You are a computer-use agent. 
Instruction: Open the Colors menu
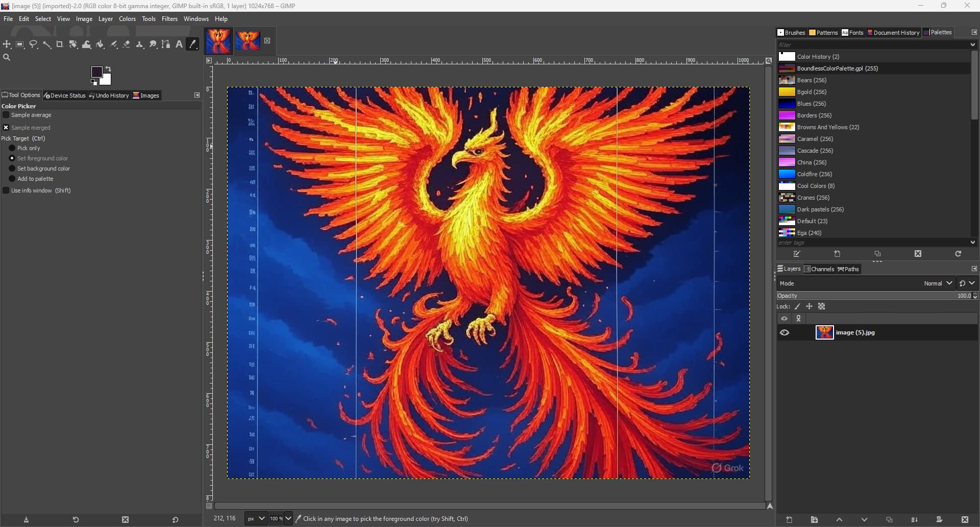pos(127,19)
